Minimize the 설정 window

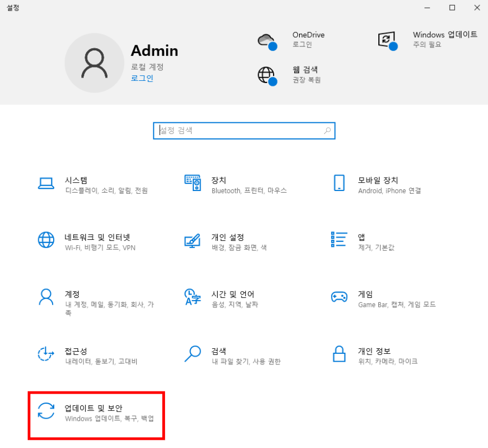pyautogui.click(x=427, y=8)
